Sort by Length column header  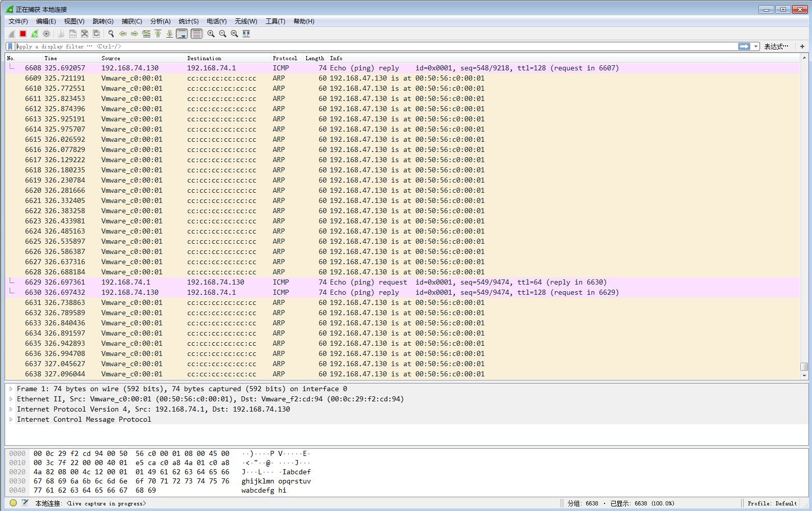coord(315,58)
